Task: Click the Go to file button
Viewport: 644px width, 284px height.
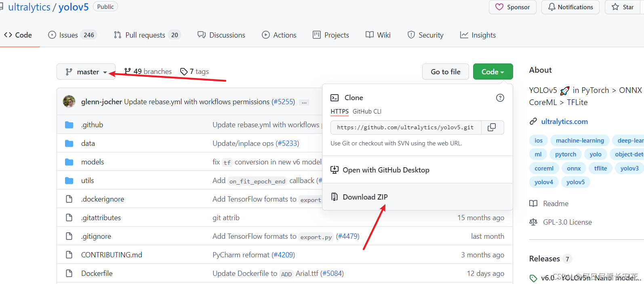Action: 446,72
